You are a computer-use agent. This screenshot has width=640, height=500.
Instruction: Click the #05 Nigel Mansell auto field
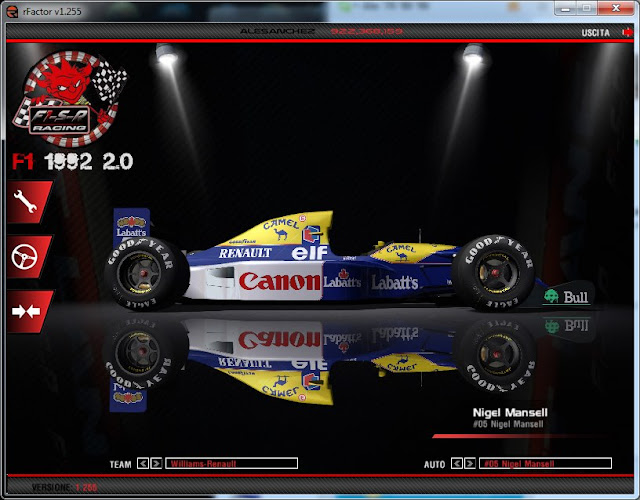coord(545,463)
